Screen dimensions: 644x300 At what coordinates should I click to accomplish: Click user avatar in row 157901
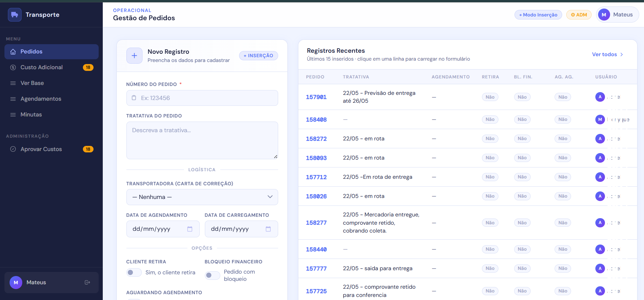click(x=600, y=97)
